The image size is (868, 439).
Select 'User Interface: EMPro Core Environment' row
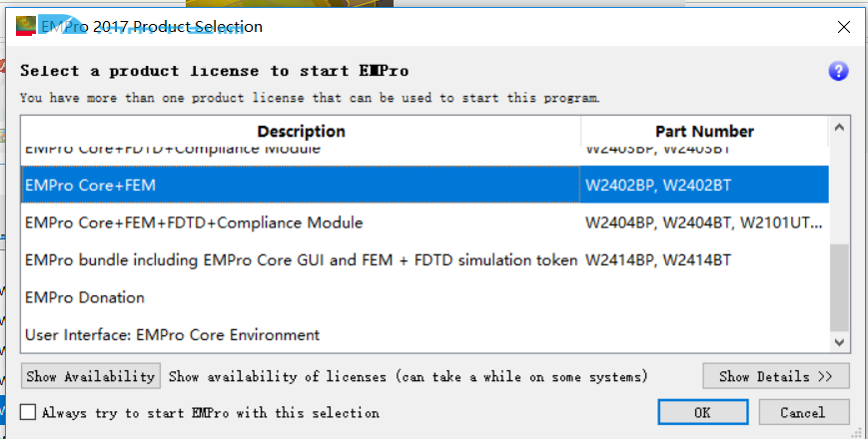click(300, 334)
